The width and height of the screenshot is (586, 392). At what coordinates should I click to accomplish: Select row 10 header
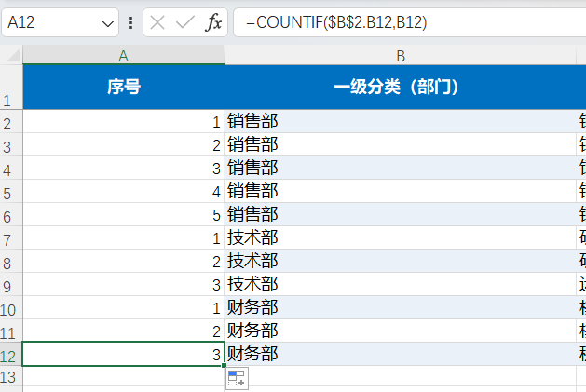point(11,307)
